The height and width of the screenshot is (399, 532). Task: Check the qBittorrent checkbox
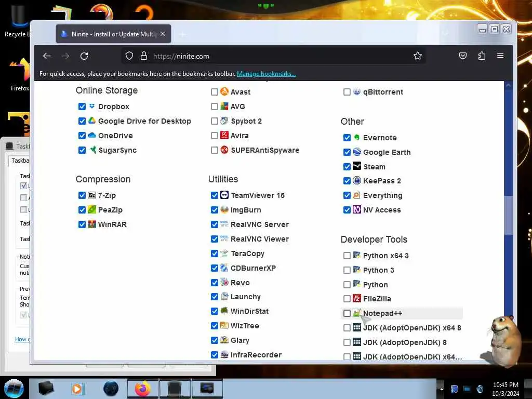pyautogui.click(x=347, y=92)
